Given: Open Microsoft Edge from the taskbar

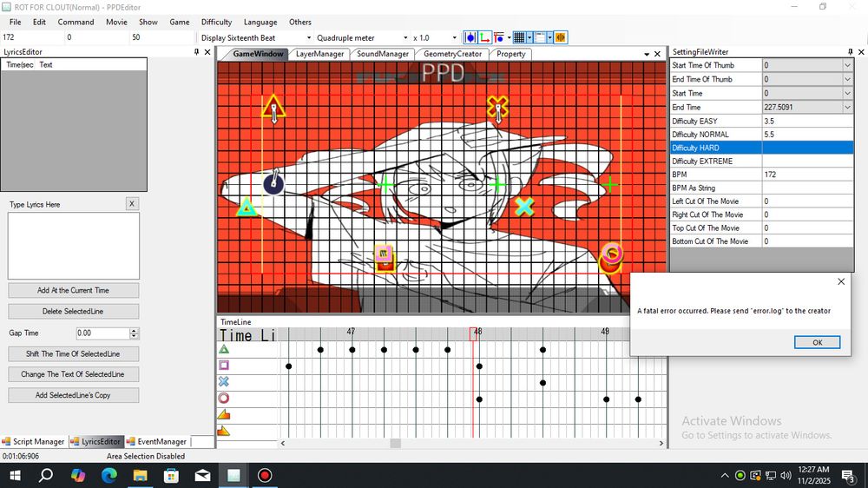Looking at the screenshot, I should 109,475.
